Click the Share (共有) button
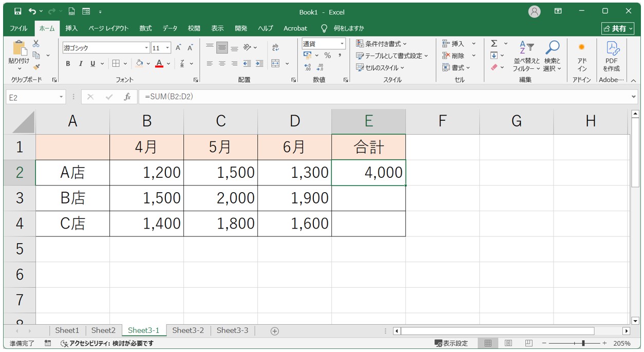Viewport: 644px width, 352px height. tap(618, 28)
